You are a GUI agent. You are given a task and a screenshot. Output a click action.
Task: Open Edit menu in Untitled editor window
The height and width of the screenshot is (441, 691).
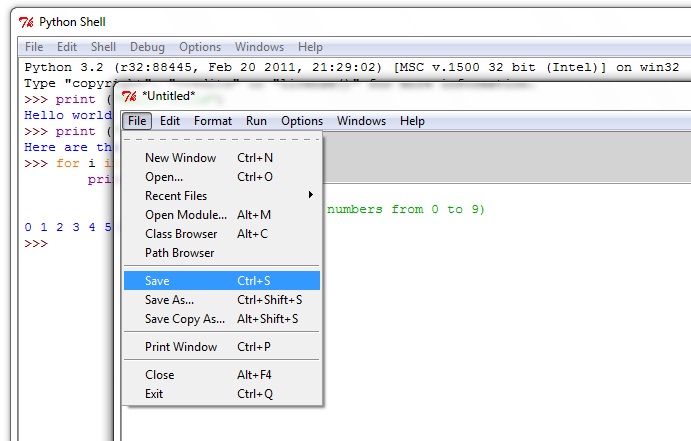[x=170, y=121]
